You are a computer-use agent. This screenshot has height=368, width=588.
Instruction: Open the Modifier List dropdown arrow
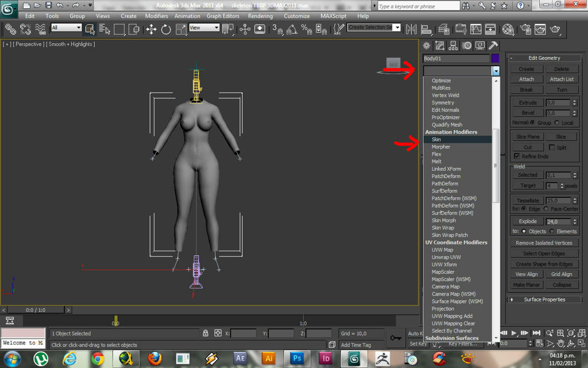click(x=496, y=71)
